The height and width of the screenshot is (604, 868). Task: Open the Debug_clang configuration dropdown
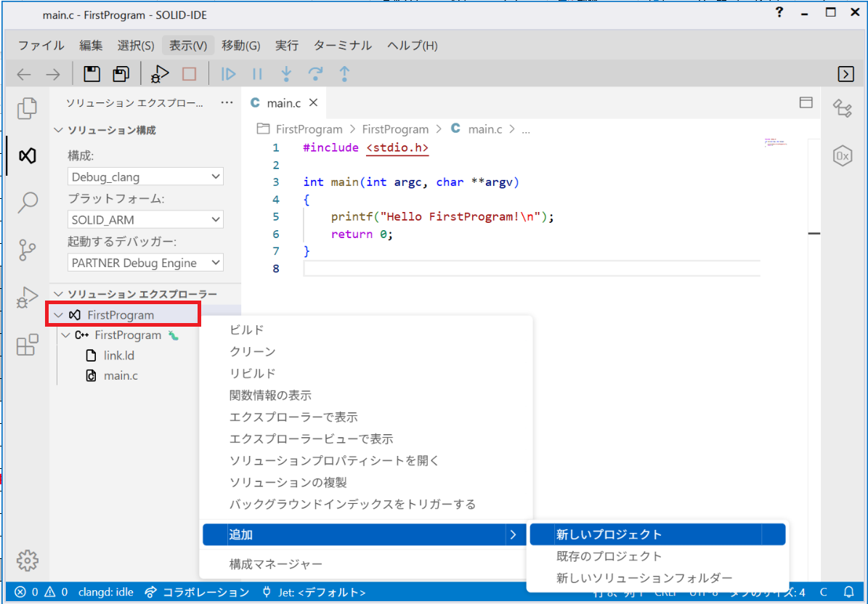point(145,176)
